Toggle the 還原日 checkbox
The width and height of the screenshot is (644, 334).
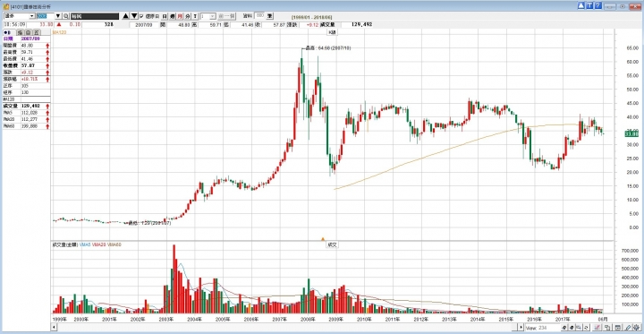click(141, 16)
